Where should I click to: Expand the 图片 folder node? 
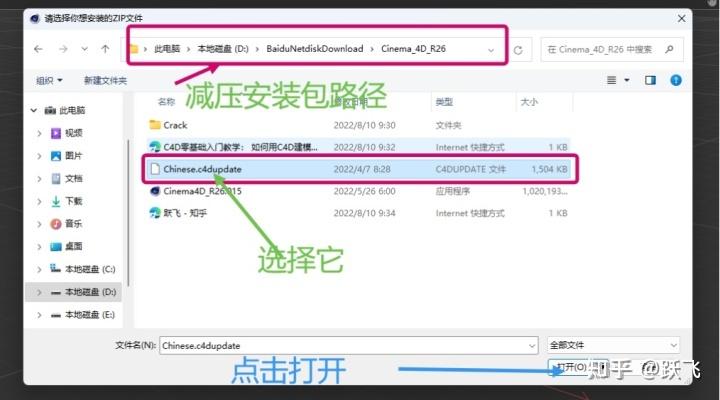tap(39, 156)
